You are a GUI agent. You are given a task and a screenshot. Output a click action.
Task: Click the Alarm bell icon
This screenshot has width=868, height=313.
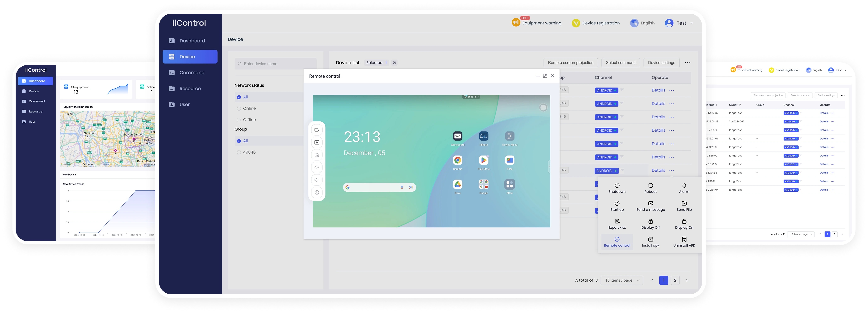pyautogui.click(x=684, y=185)
